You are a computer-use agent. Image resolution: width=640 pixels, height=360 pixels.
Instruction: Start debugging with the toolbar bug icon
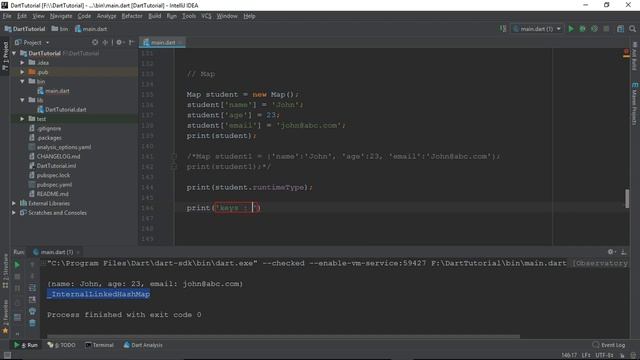[582, 29]
